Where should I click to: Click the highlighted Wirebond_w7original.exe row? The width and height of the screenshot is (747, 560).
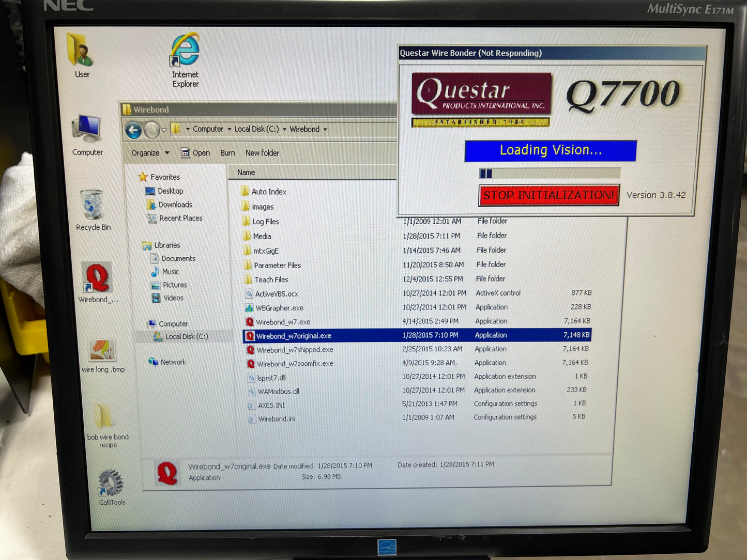click(417, 336)
